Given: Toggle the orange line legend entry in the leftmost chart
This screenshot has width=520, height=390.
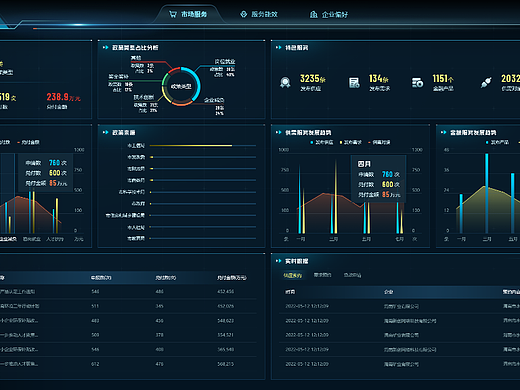Looking at the screenshot, I should [x=28, y=142].
